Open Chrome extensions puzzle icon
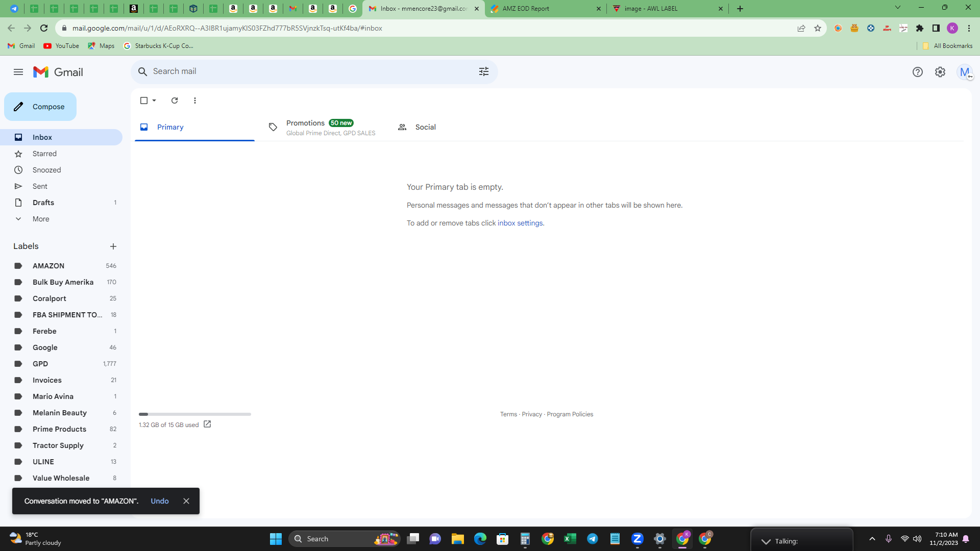 [x=920, y=28]
